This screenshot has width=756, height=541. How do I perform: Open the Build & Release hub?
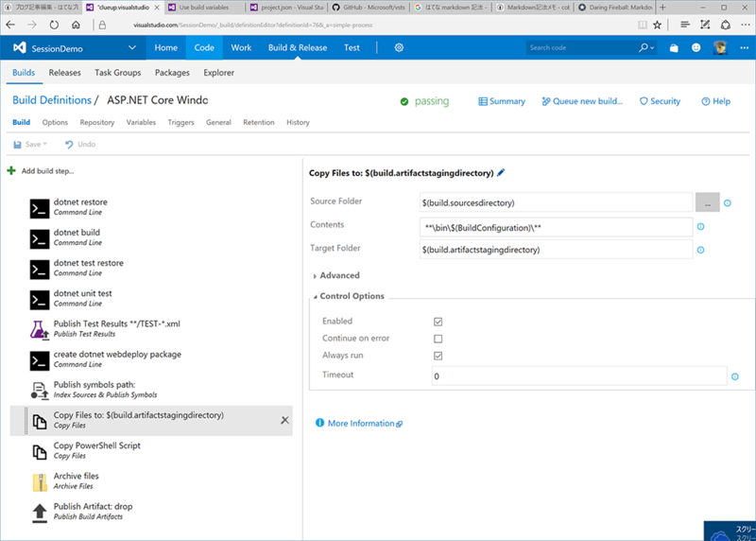(x=298, y=48)
